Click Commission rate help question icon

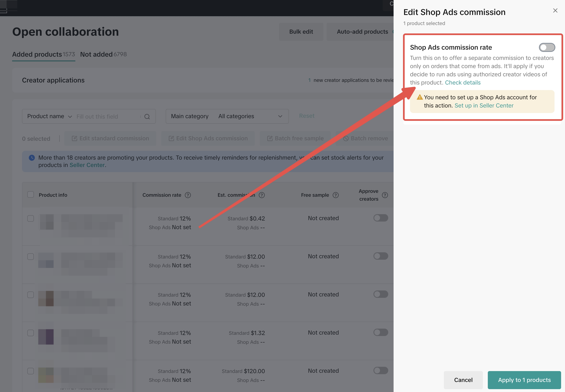[x=188, y=195]
